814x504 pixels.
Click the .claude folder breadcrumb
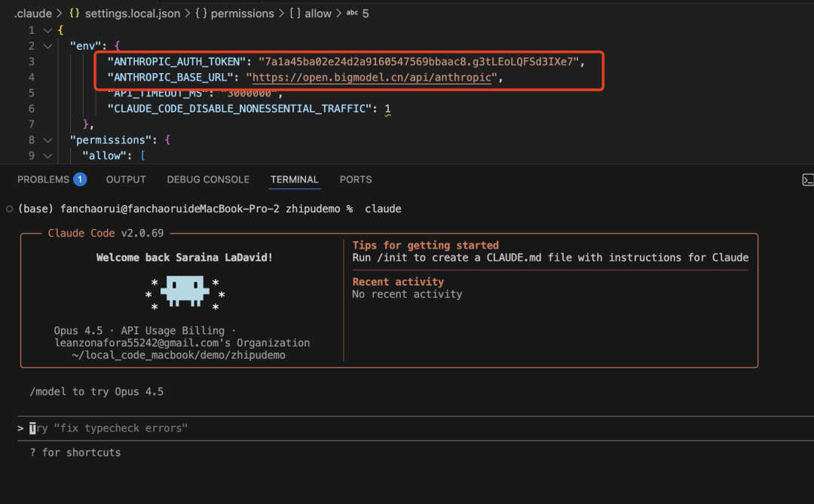[33, 14]
